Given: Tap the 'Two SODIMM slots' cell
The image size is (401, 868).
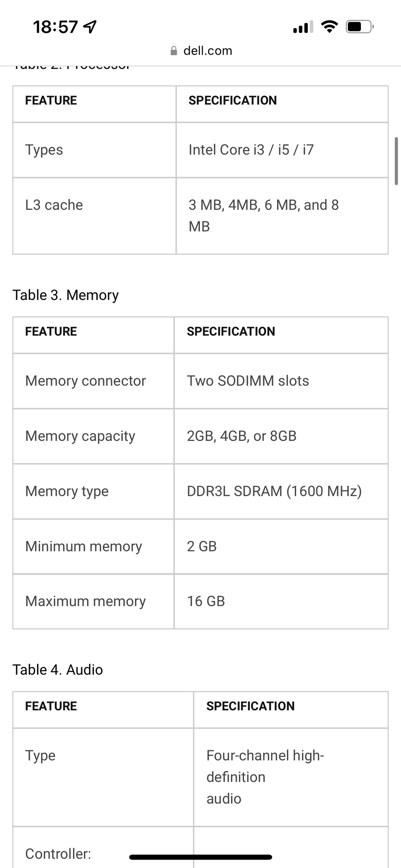Looking at the screenshot, I should 248,381.
